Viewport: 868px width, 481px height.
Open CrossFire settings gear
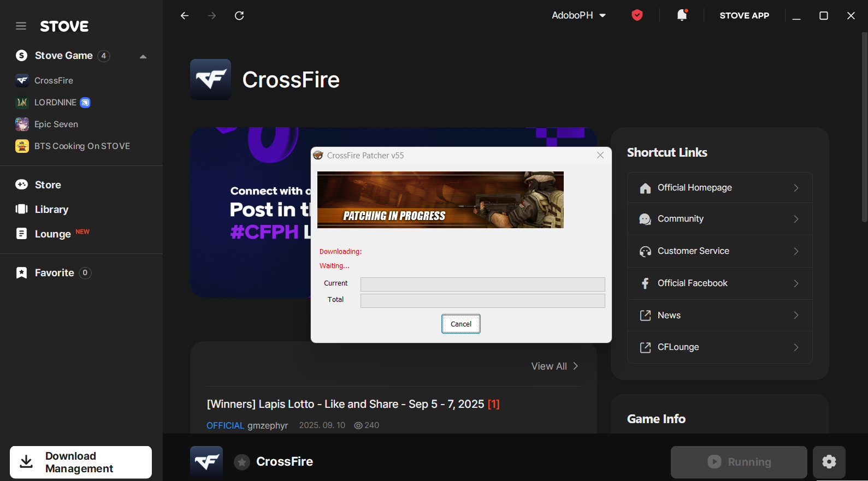coord(829,462)
